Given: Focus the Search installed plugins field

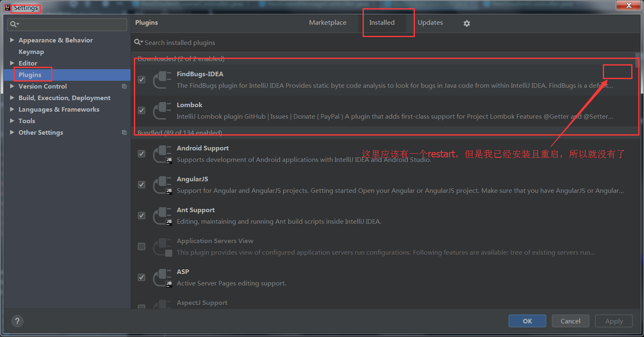Looking at the screenshot, I should [386, 42].
